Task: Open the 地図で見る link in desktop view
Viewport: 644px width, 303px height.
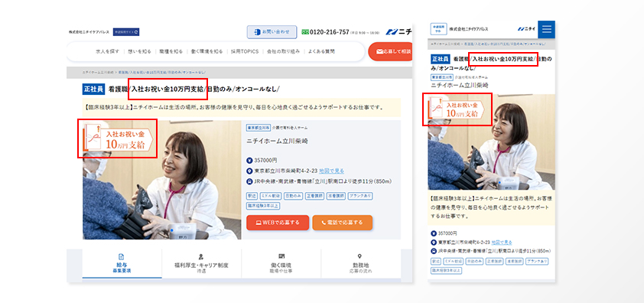Action: pyautogui.click(x=331, y=171)
